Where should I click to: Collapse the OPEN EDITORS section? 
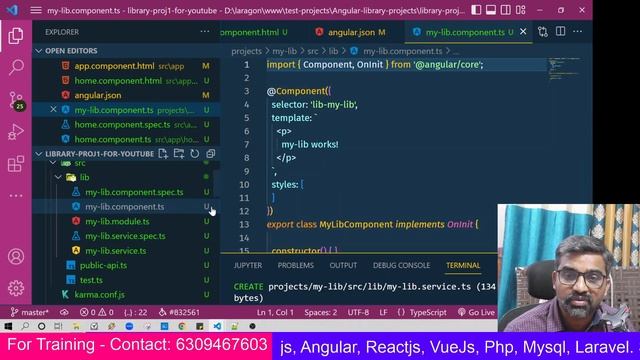coord(126,51)
